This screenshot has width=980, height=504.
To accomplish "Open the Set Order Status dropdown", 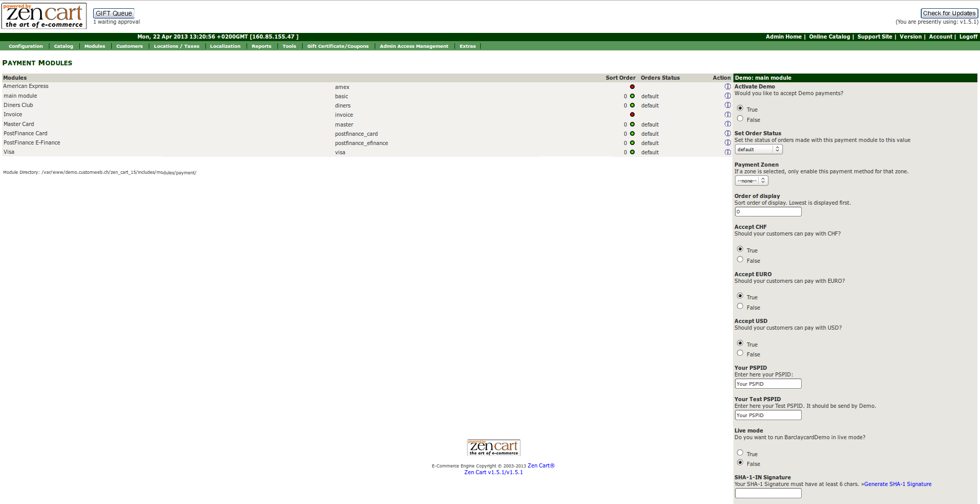I will pyautogui.click(x=758, y=149).
